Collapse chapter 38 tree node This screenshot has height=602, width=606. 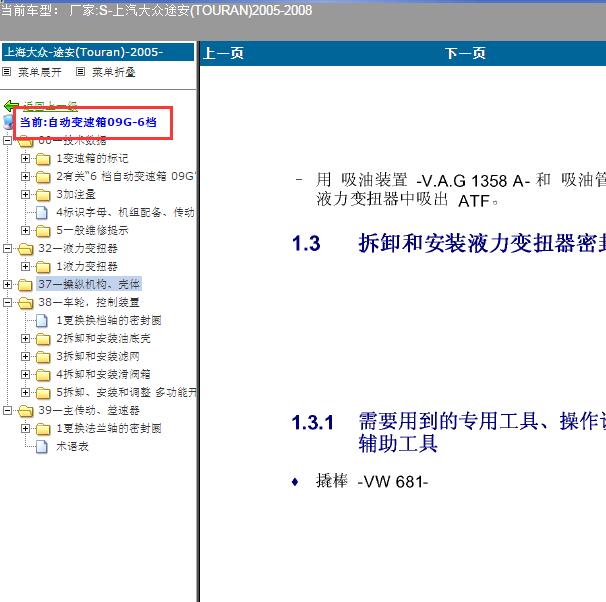coord(7,302)
